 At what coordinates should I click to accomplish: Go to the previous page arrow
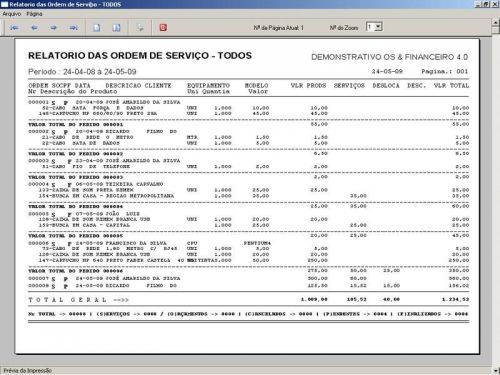(x=34, y=28)
